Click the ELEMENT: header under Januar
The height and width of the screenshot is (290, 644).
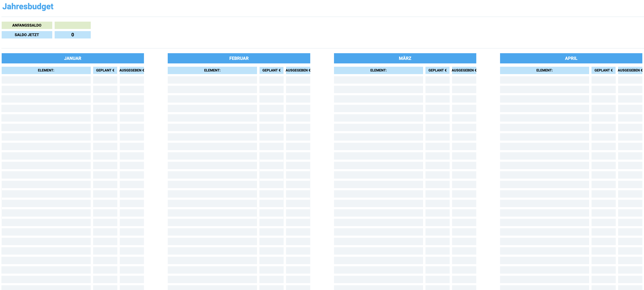[46, 70]
